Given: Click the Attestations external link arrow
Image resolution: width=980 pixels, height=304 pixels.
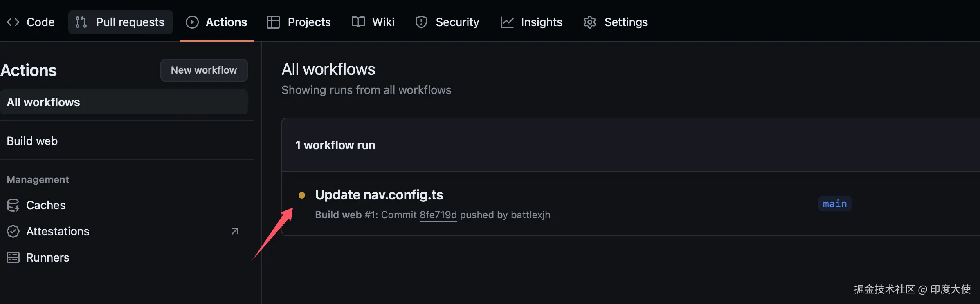Looking at the screenshot, I should pos(235,231).
